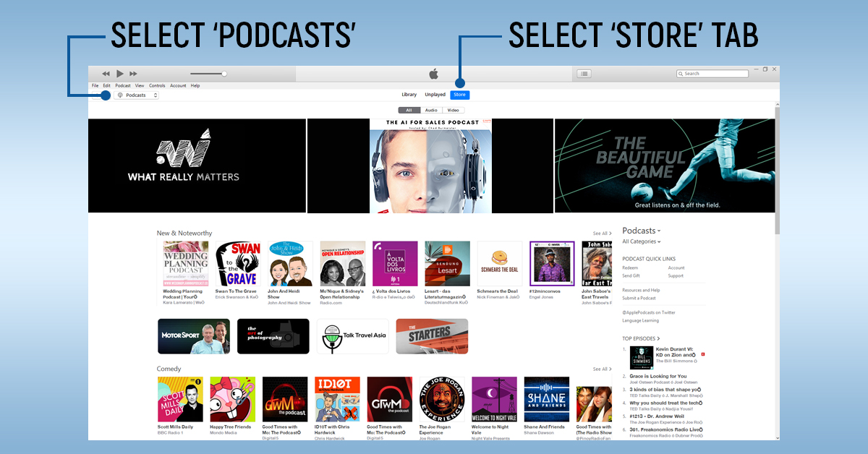Open Swan To The Grave artwork
Screen dimensions: 868x454
[238, 264]
